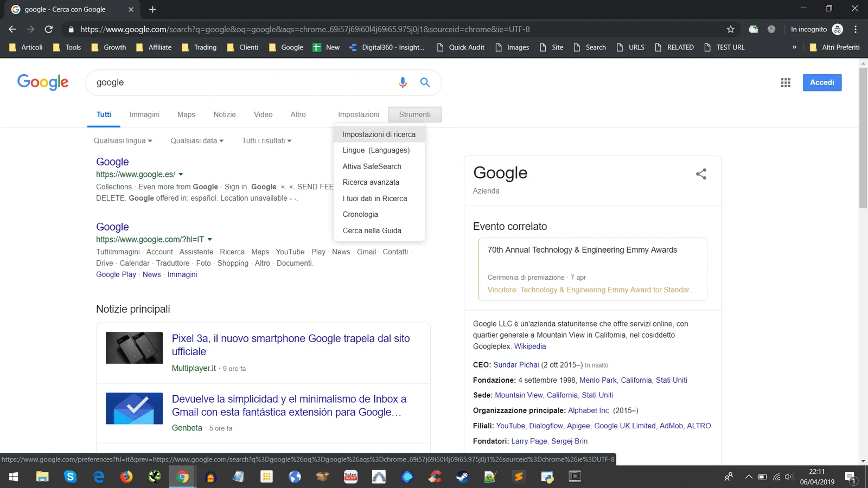868x488 pixels.
Task: Open the dropdown arrow beside google.es URL
Action: click(x=181, y=175)
